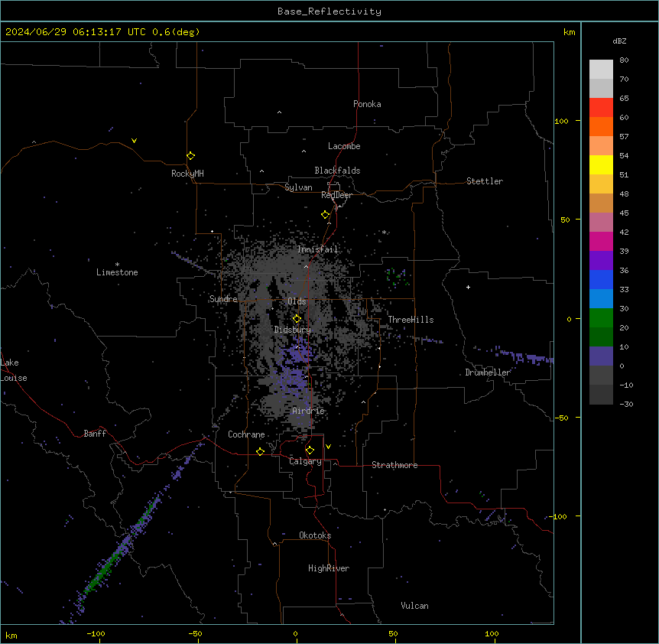Click the Cochrane town label

[x=246, y=434]
